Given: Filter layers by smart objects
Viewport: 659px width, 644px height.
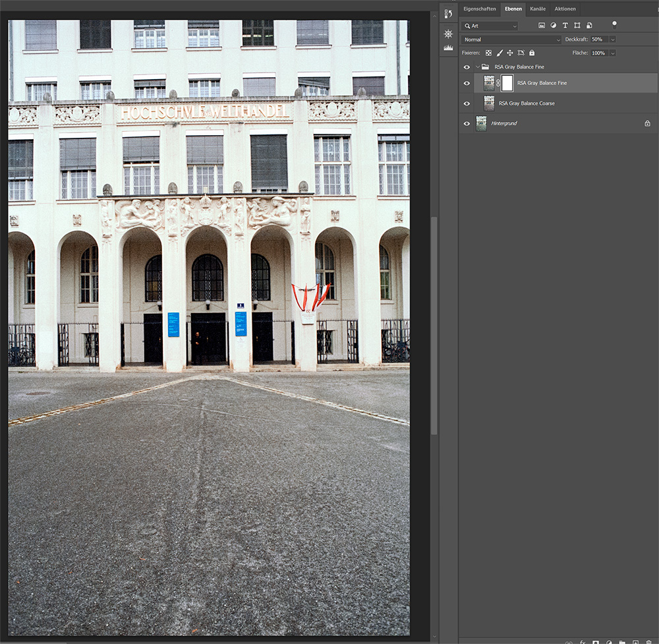Looking at the screenshot, I should [589, 26].
